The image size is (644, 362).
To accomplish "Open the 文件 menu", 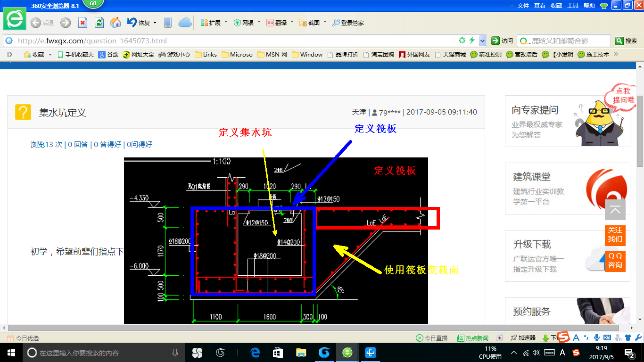I will click(523, 6).
